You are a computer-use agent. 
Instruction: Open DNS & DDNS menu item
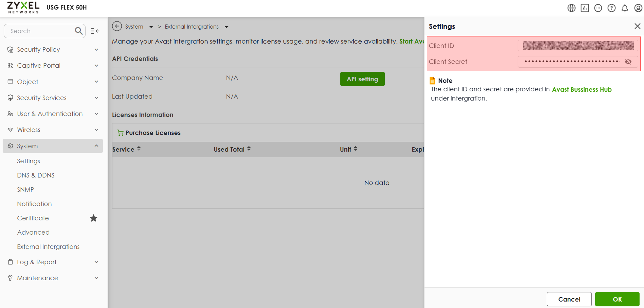pos(36,175)
